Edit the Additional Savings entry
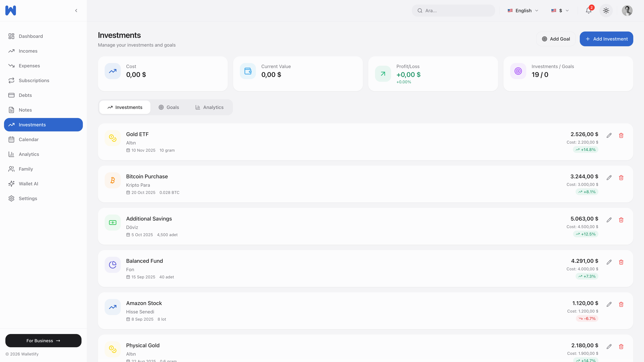 click(x=609, y=220)
